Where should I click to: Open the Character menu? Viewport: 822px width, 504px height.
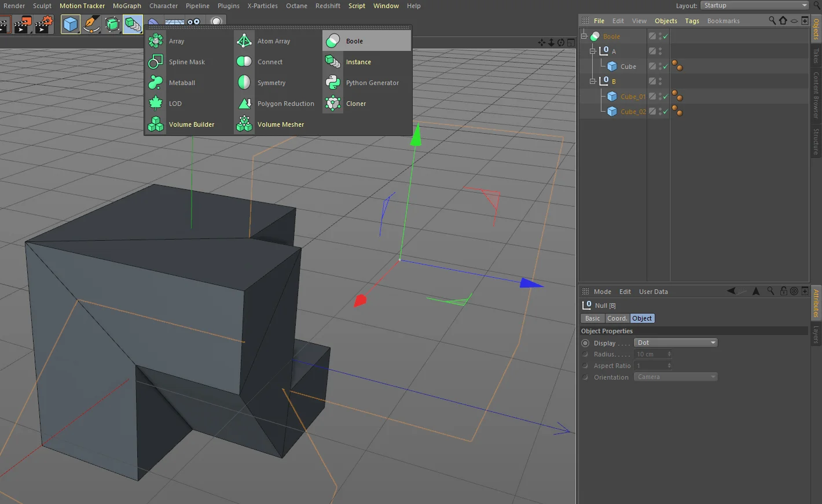click(163, 6)
